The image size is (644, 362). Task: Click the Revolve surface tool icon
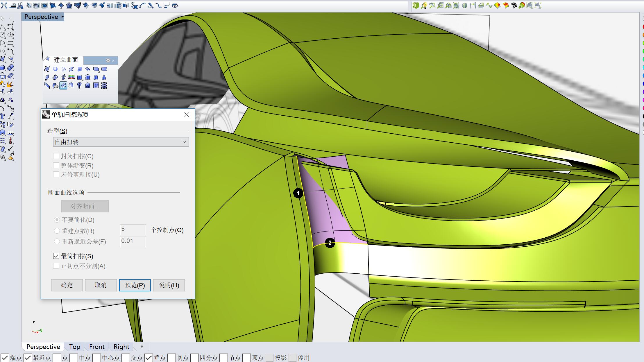click(x=79, y=85)
